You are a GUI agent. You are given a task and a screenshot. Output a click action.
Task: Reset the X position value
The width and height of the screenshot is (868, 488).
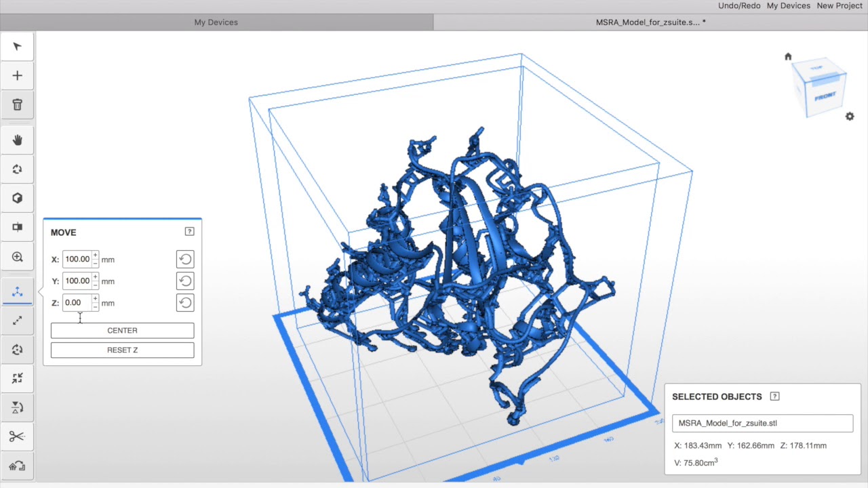[185, 259]
